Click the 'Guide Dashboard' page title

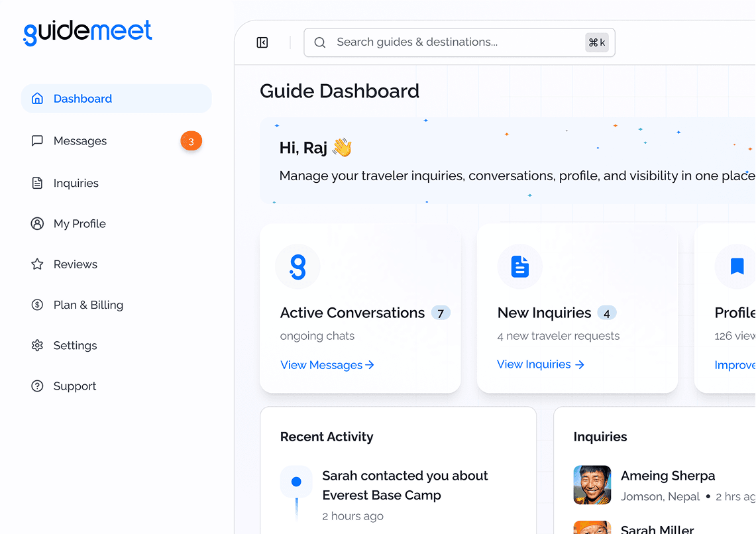tap(339, 91)
